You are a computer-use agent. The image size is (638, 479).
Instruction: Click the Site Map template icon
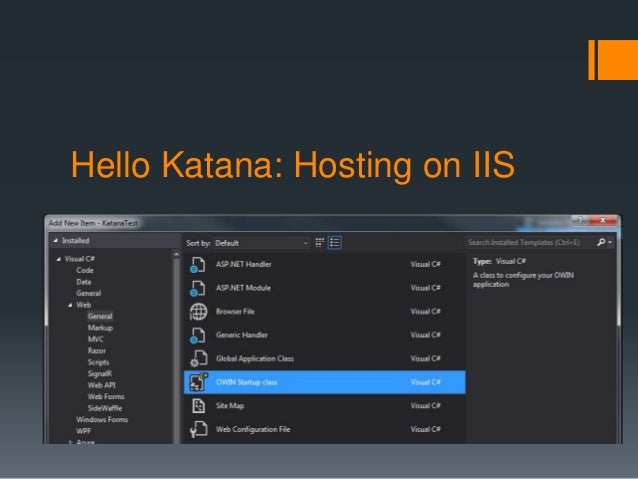click(197, 406)
